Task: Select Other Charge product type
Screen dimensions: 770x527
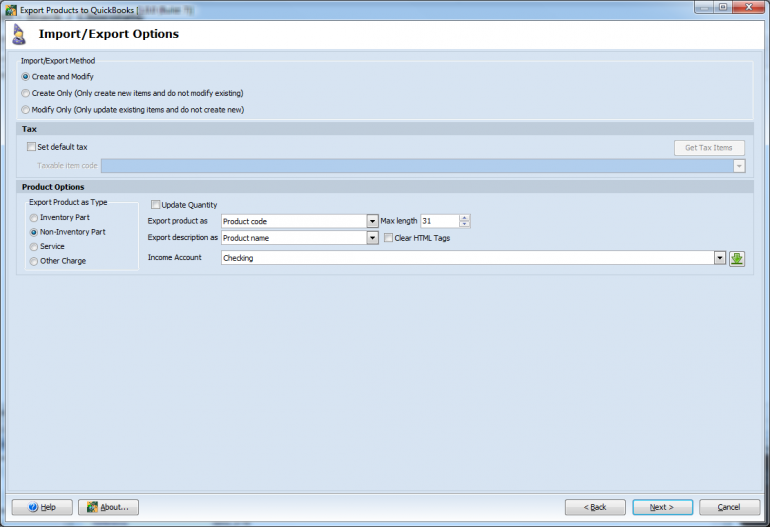Action: [x=33, y=261]
